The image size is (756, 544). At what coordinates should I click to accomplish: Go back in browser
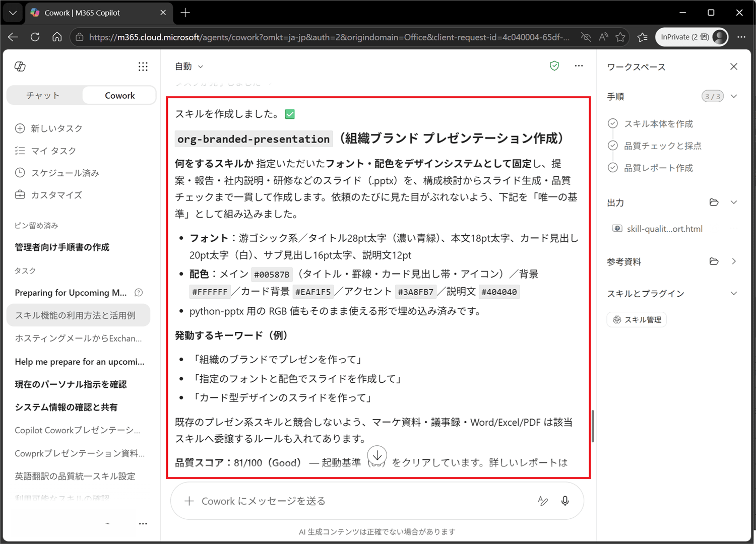click(x=13, y=37)
